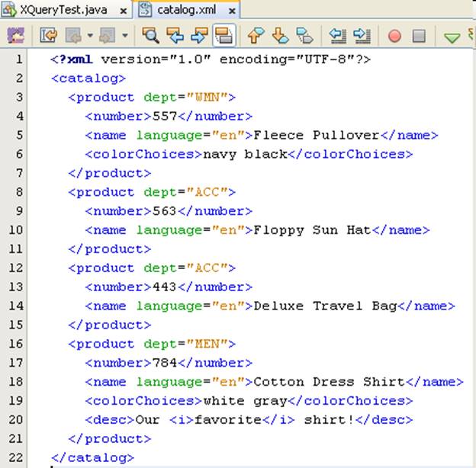Click line number 1 in the gutter
Screen dimensions: 476x468
(x=19, y=59)
